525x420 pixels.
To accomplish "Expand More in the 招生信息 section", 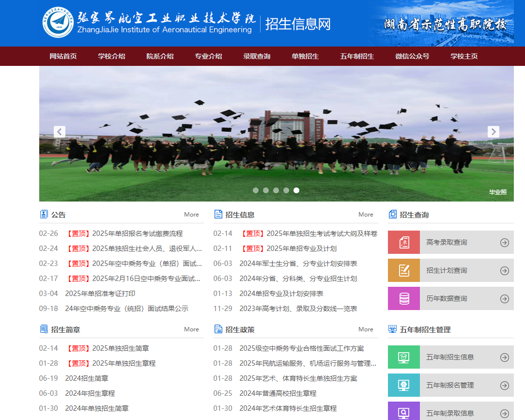I will click(366, 215).
